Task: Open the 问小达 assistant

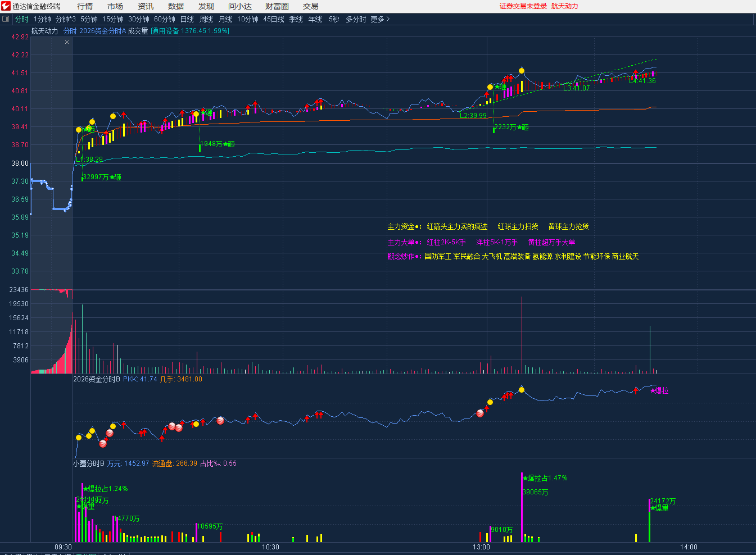Action: (x=240, y=6)
